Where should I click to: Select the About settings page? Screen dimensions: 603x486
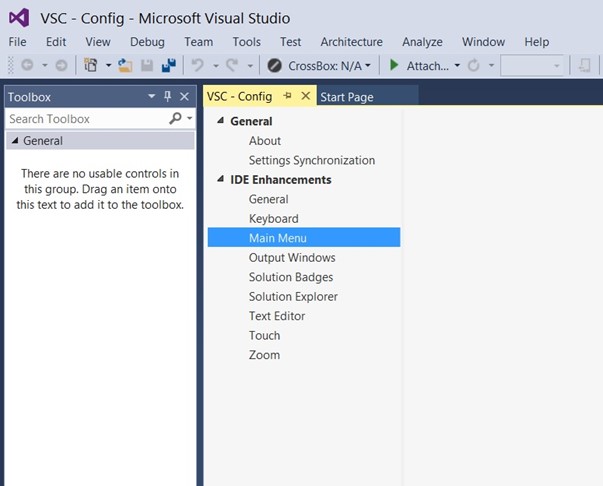pyautogui.click(x=265, y=140)
